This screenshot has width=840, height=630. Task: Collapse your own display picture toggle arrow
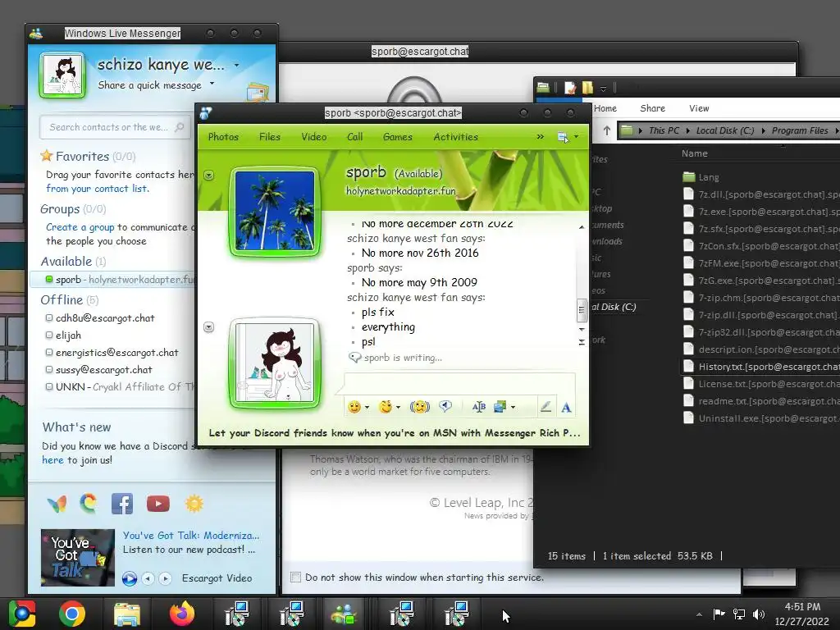coord(209,326)
